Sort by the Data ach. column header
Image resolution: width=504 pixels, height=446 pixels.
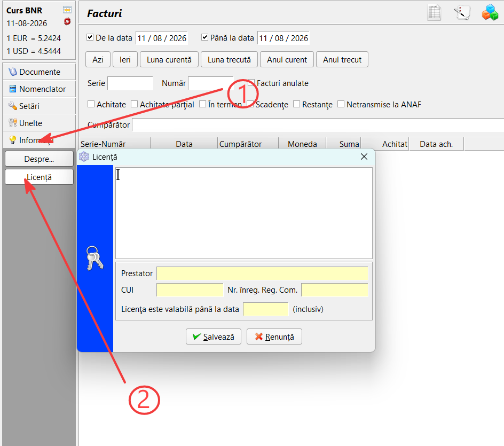pos(436,144)
